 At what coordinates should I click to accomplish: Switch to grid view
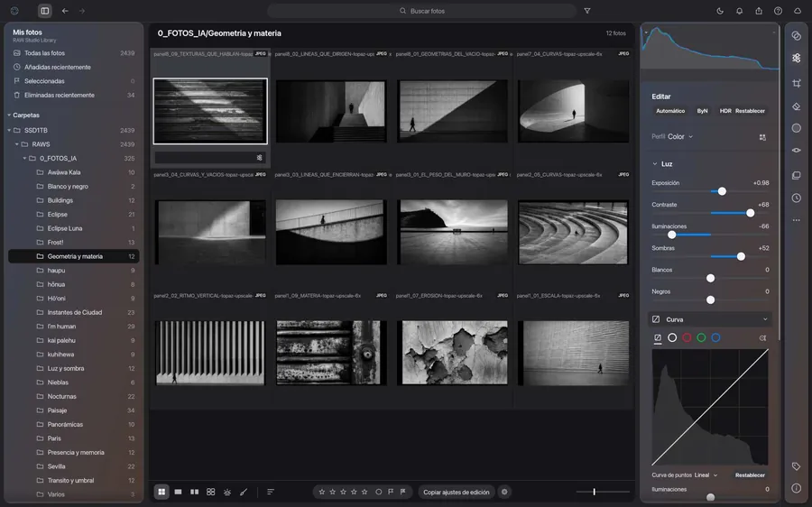[161, 492]
